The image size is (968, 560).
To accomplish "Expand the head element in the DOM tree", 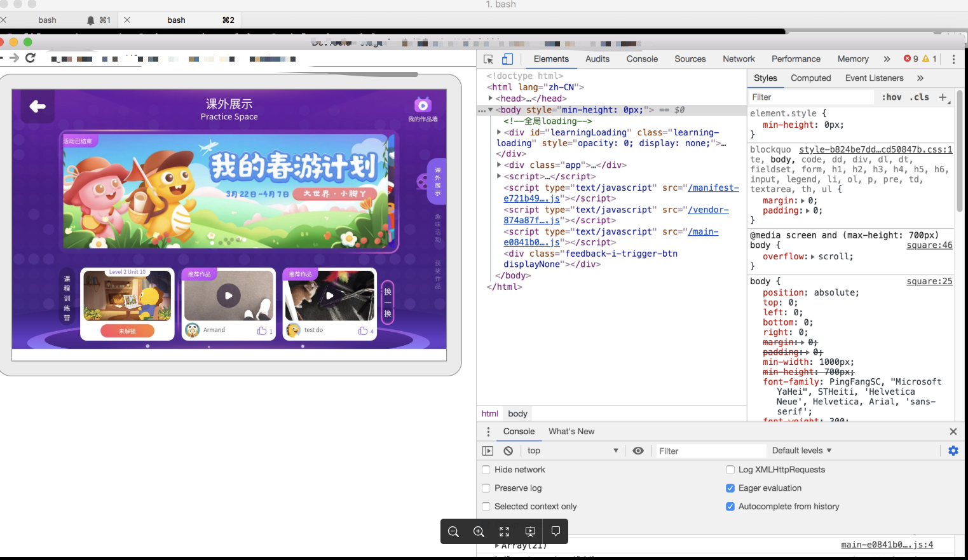I will pos(491,99).
